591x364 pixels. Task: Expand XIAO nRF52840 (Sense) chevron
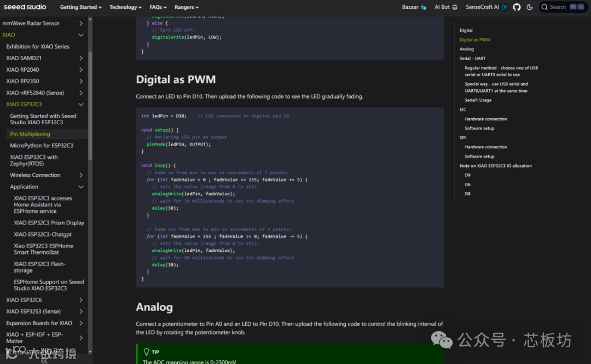80,93
